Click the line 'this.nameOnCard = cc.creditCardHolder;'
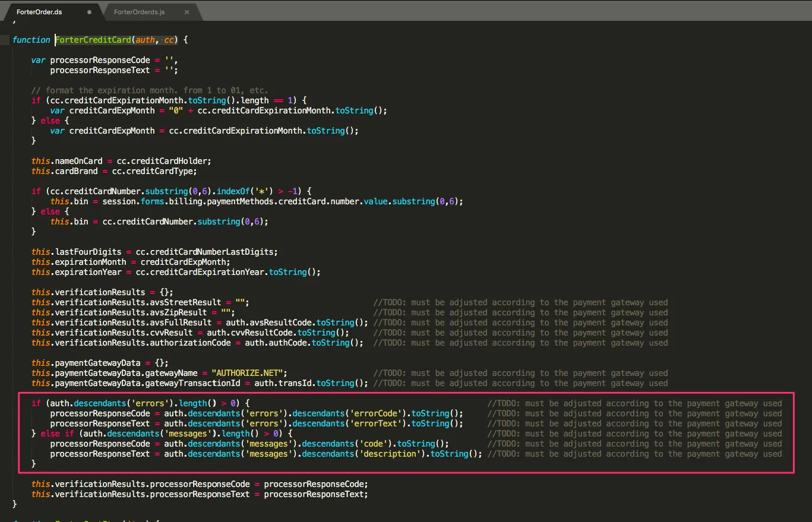This screenshot has width=812, height=522. pyautogui.click(x=121, y=161)
